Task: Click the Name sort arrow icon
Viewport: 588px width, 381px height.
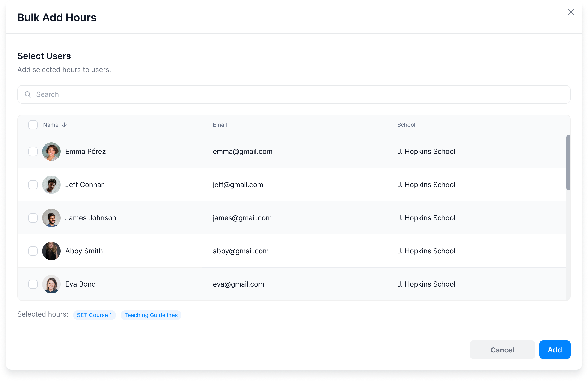Action: click(x=65, y=125)
